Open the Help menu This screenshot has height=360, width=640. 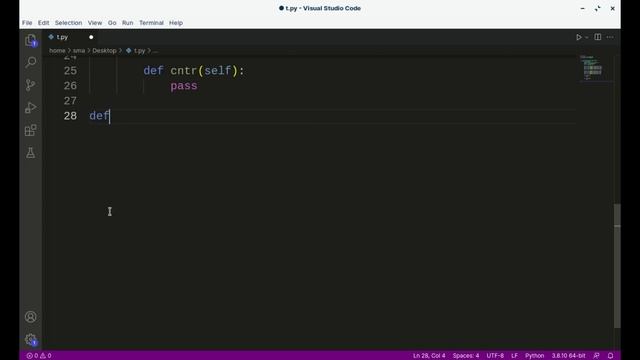tap(176, 23)
